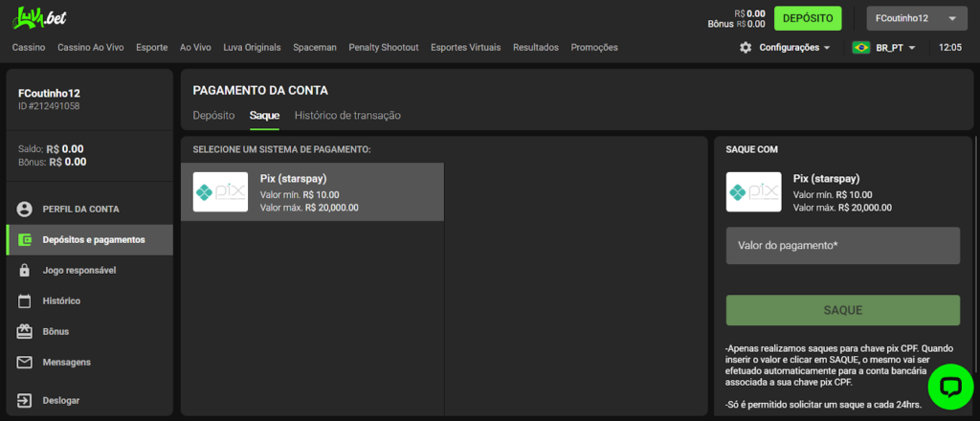
Task: Click the Perfil da Conta person icon
Action: click(x=25, y=209)
